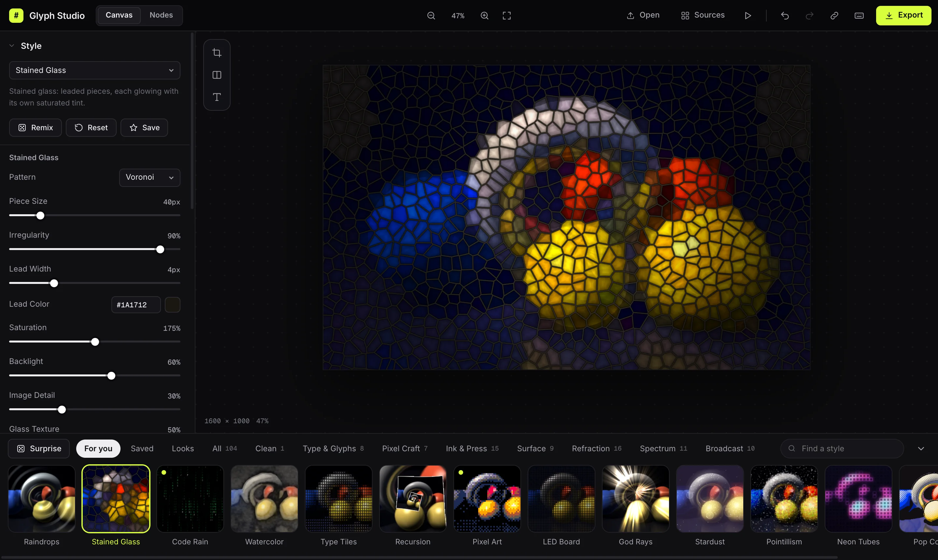Viewport: 938px width, 560px height.
Task: Open the Pattern Voronoi dropdown
Action: [149, 177]
